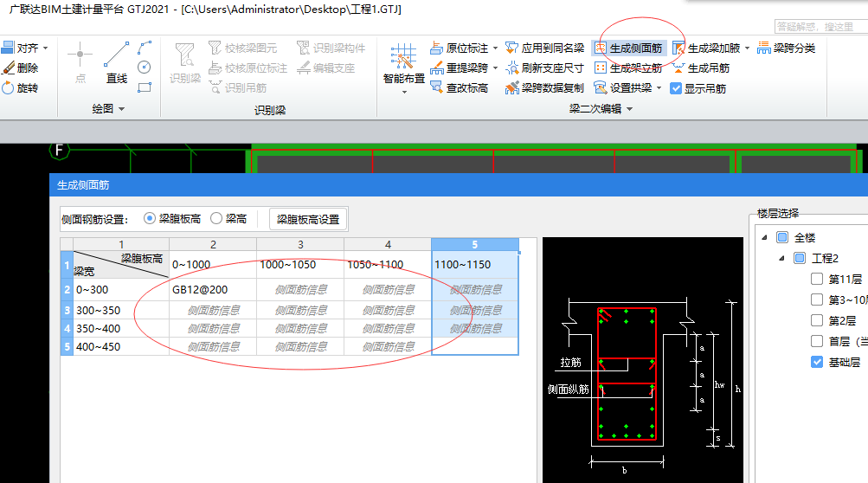
Task: Select row header 3 in table
Action: [x=67, y=310]
